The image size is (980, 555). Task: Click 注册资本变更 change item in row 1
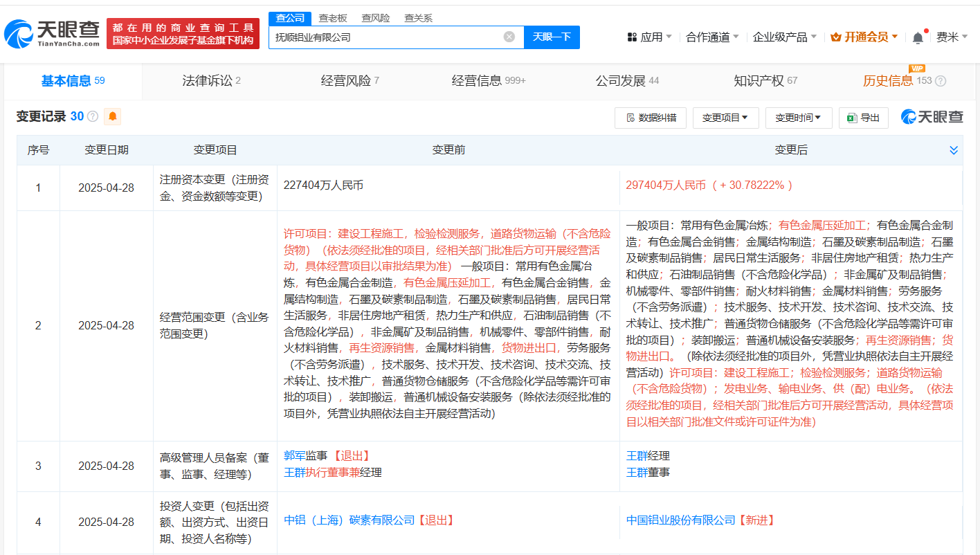pos(215,188)
